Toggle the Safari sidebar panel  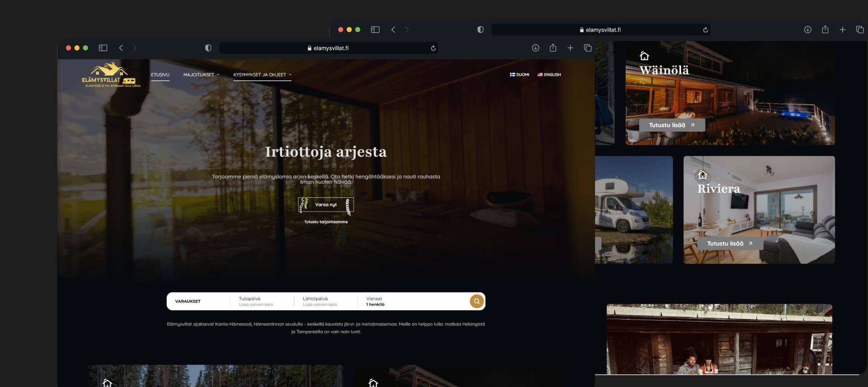pos(103,48)
